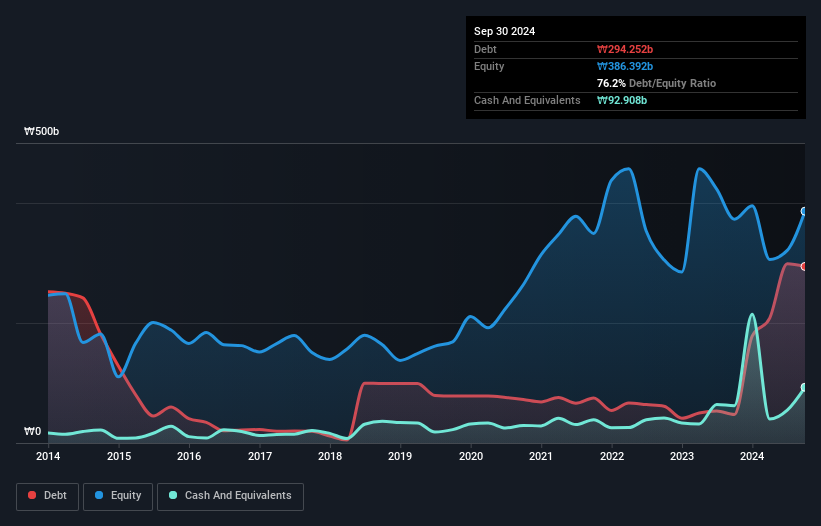The image size is (821, 526).
Task: Click the 2021 x-axis label
Action: [541, 456]
